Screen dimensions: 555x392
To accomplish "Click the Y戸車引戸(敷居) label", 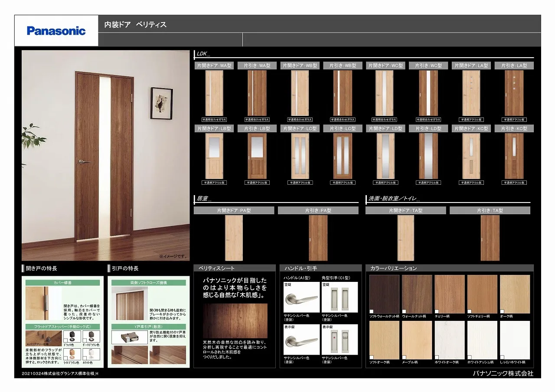I will pos(149,327).
